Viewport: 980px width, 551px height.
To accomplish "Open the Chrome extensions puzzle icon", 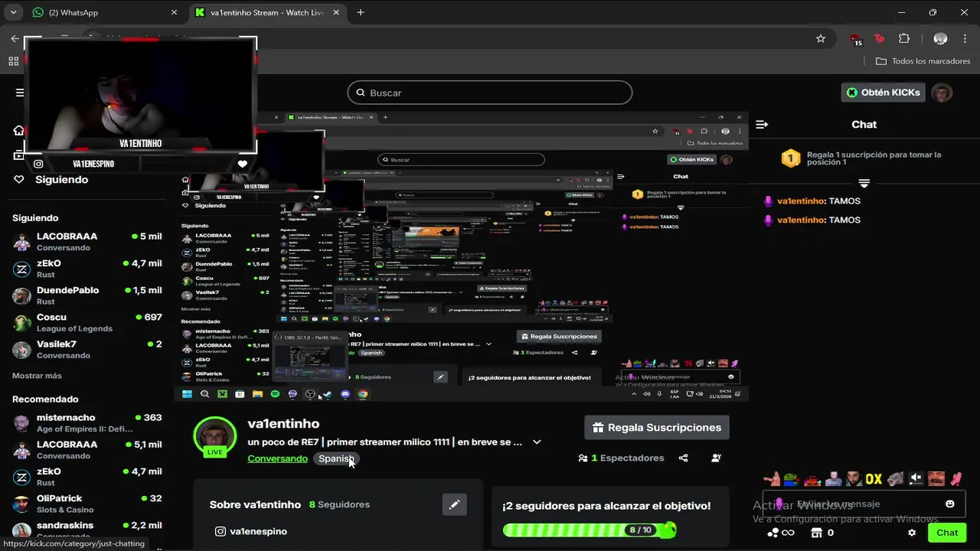I will [x=904, y=38].
